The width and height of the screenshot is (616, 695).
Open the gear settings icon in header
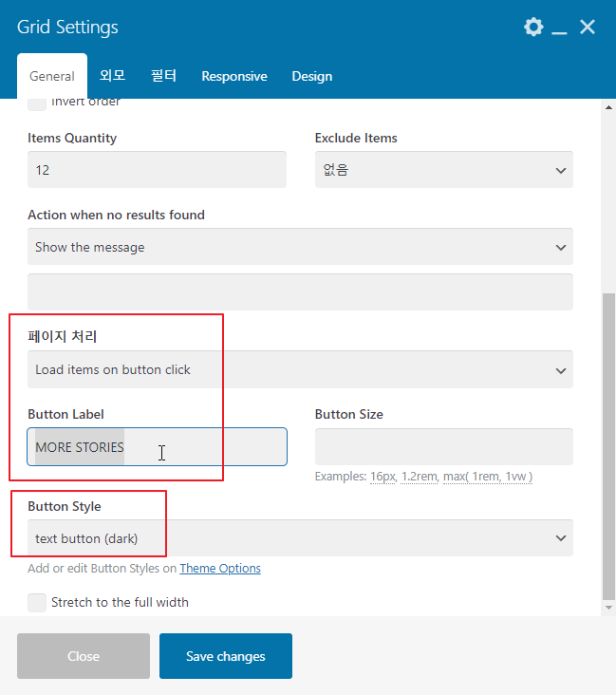(533, 27)
